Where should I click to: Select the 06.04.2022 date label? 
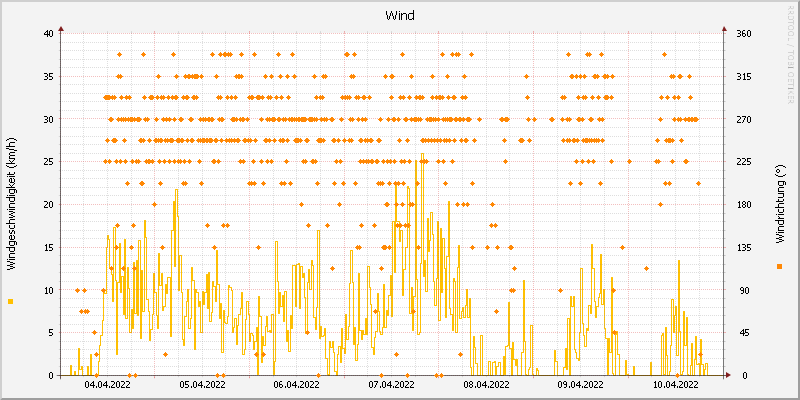click(297, 384)
